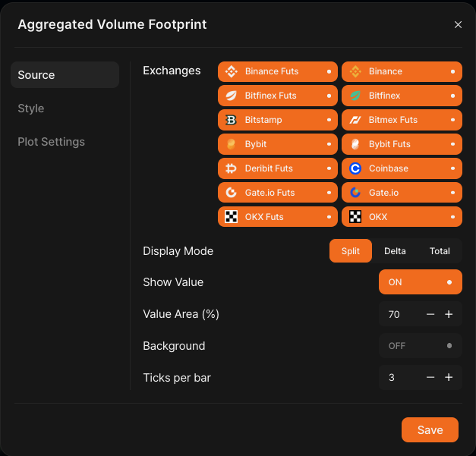
Task: Click the OKX checkered logo icon
Action: [x=355, y=217]
